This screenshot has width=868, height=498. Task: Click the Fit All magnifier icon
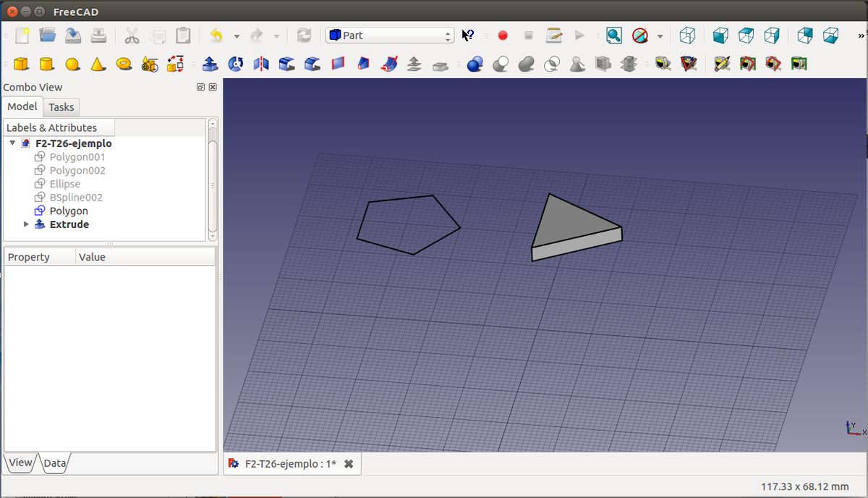pos(613,35)
